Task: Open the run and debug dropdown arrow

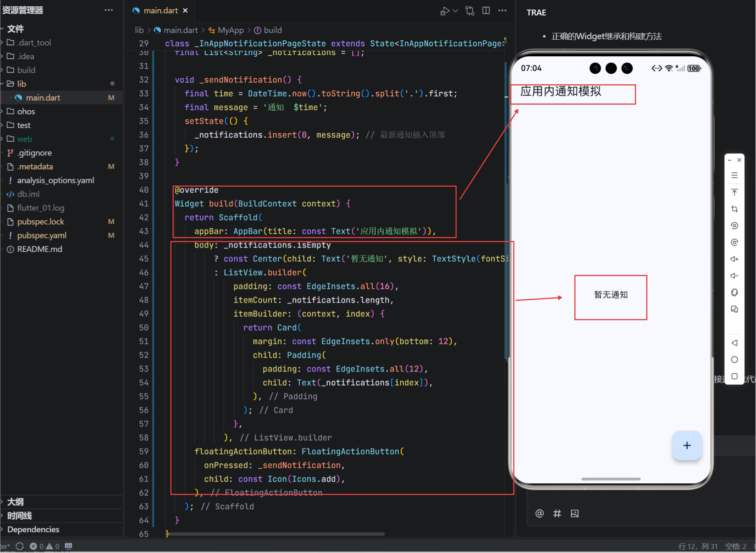Action: tap(455, 10)
